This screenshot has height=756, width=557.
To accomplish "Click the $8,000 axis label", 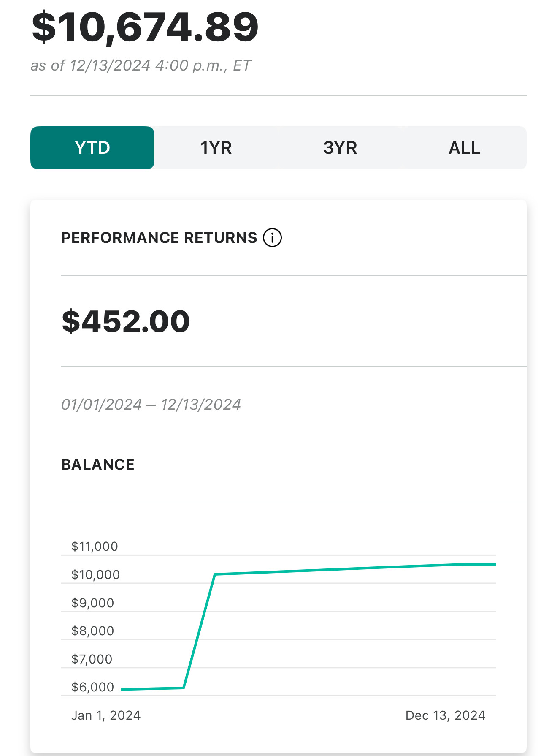I will pos(92,631).
